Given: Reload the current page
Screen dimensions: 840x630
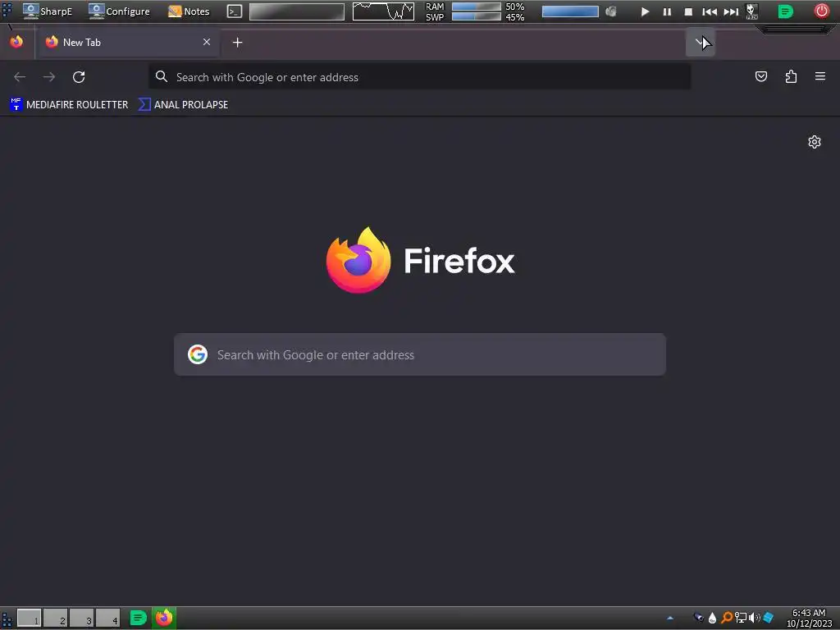Looking at the screenshot, I should pyautogui.click(x=79, y=77).
